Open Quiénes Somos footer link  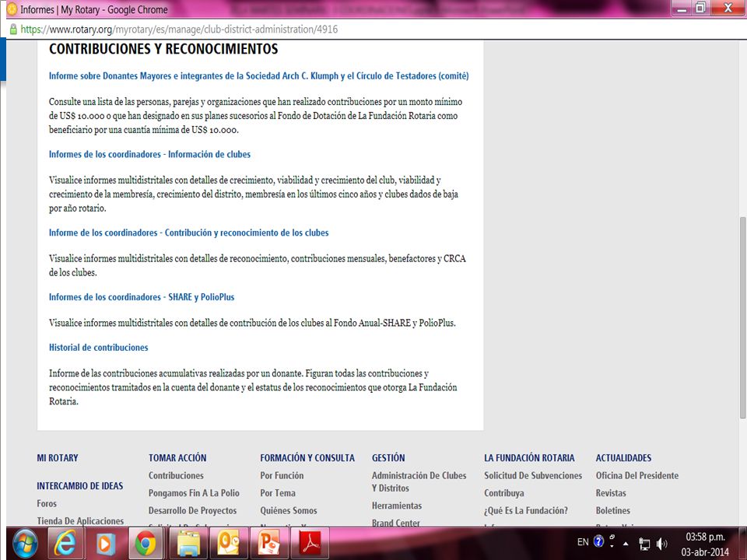click(x=289, y=511)
